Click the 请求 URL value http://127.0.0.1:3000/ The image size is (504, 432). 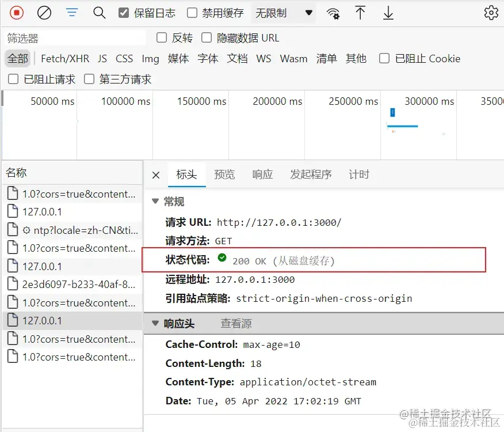click(279, 222)
